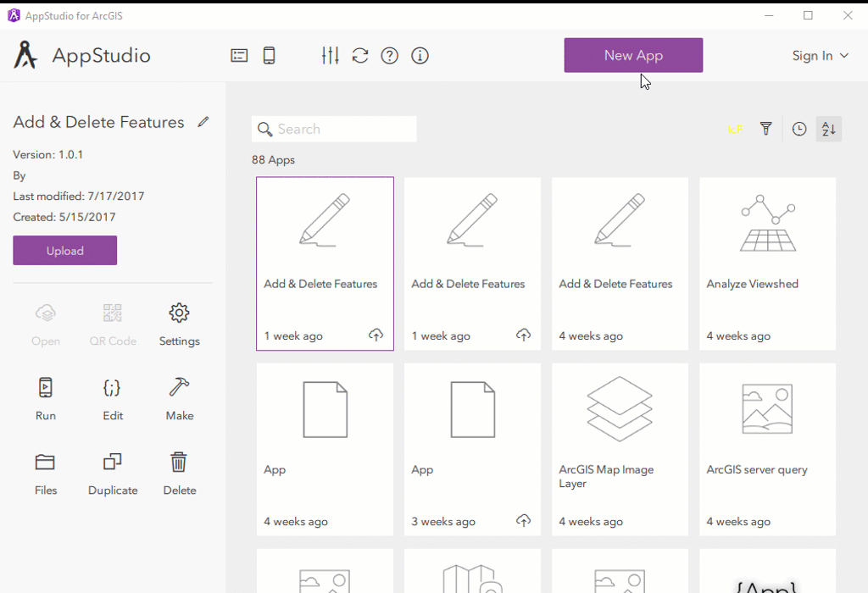Expand the Sign In dropdown
Screen dimensions: 868x593
pos(820,56)
